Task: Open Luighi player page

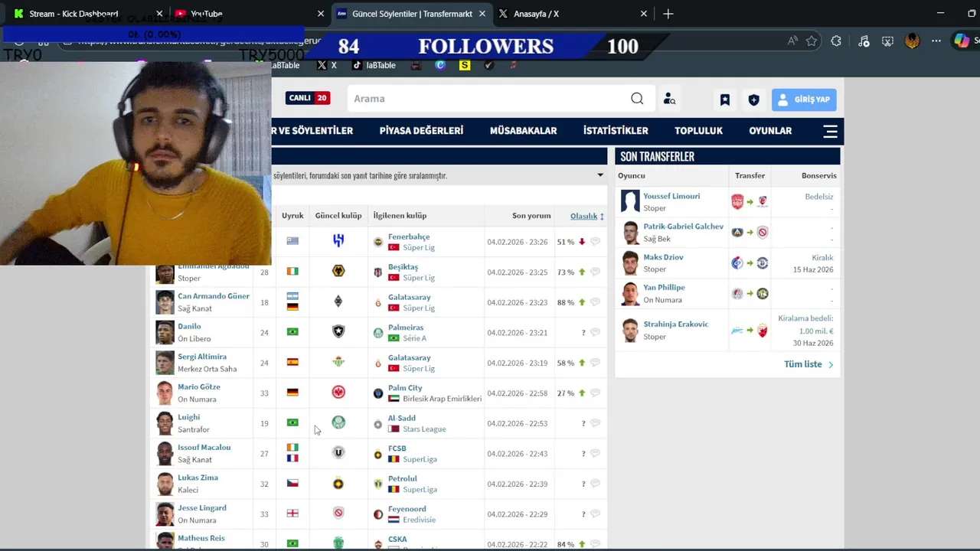Action: click(x=188, y=417)
